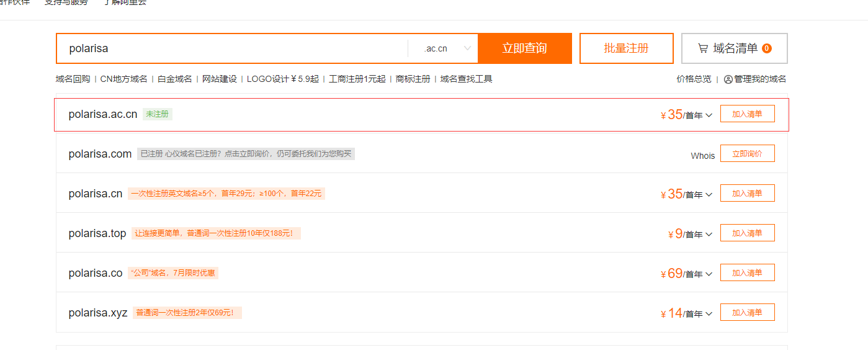The height and width of the screenshot is (350, 868).
Task: Click 立即询价 for polarisa.com
Action: pyautogui.click(x=747, y=154)
